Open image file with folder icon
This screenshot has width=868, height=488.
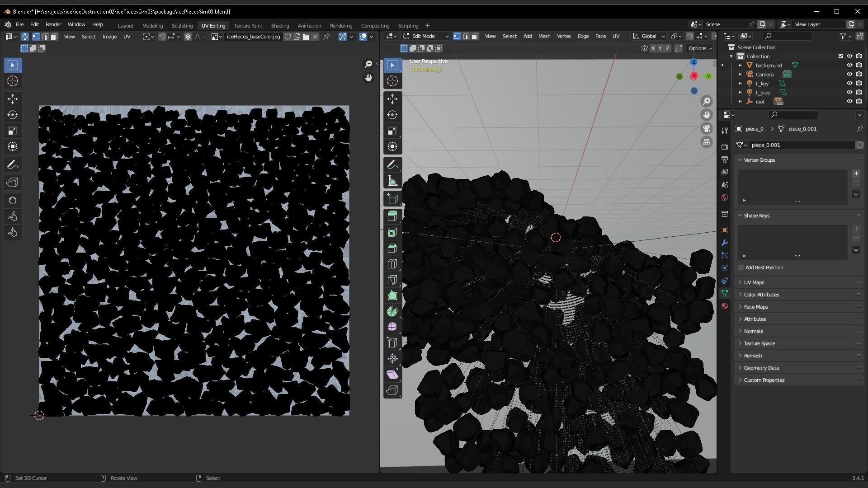click(306, 37)
